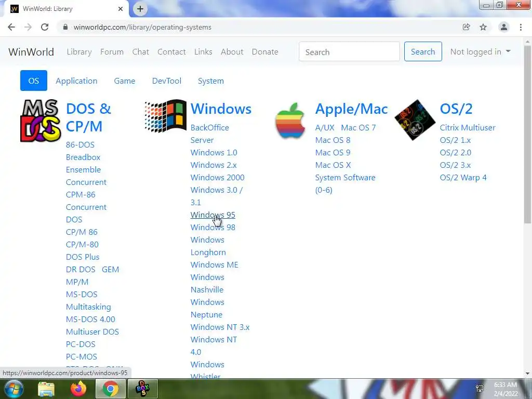The width and height of the screenshot is (532, 399).
Task: Open the About nav item
Action: [232, 52]
